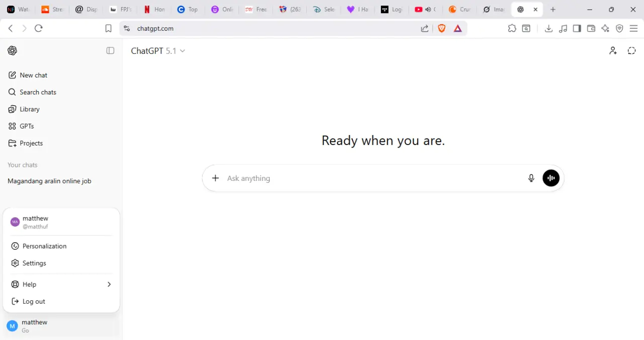Toggle the browser sidebar panel icon
The height and width of the screenshot is (340, 644).
coord(577,29)
